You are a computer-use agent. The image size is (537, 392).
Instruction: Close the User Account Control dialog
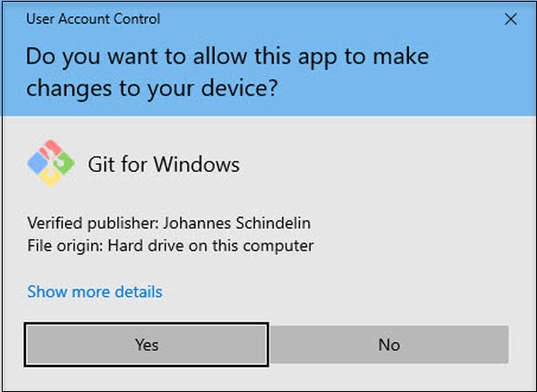511,18
